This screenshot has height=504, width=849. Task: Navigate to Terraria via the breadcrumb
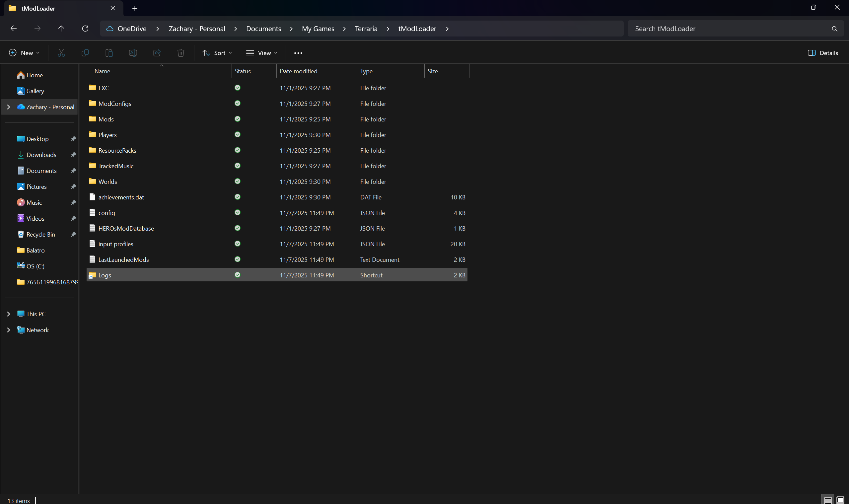(x=366, y=29)
